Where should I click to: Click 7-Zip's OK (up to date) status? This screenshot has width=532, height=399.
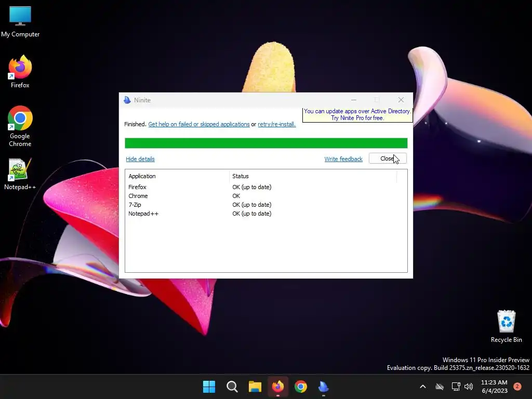pos(252,205)
